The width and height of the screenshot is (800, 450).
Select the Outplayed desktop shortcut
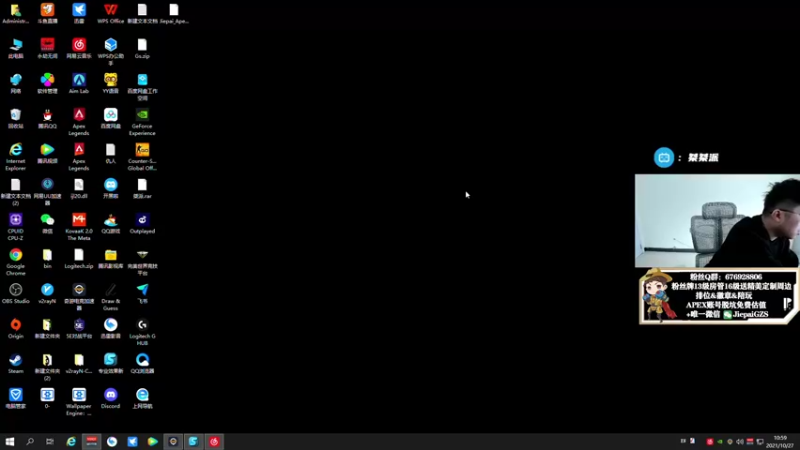(142, 223)
